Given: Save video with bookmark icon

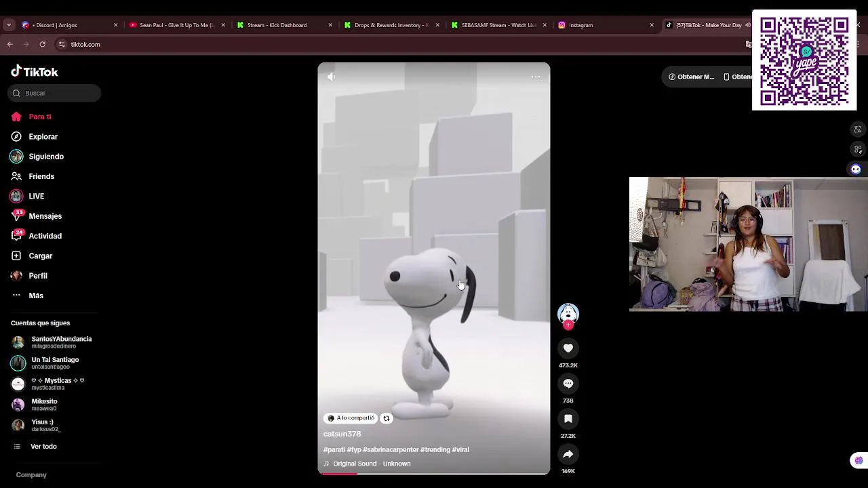Looking at the screenshot, I should tap(568, 419).
